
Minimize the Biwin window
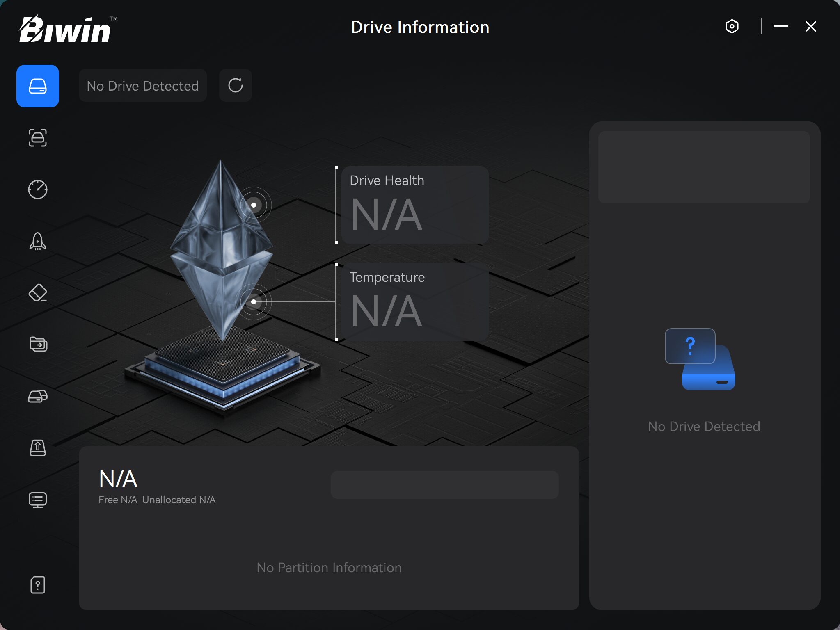[x=781, y=27]
